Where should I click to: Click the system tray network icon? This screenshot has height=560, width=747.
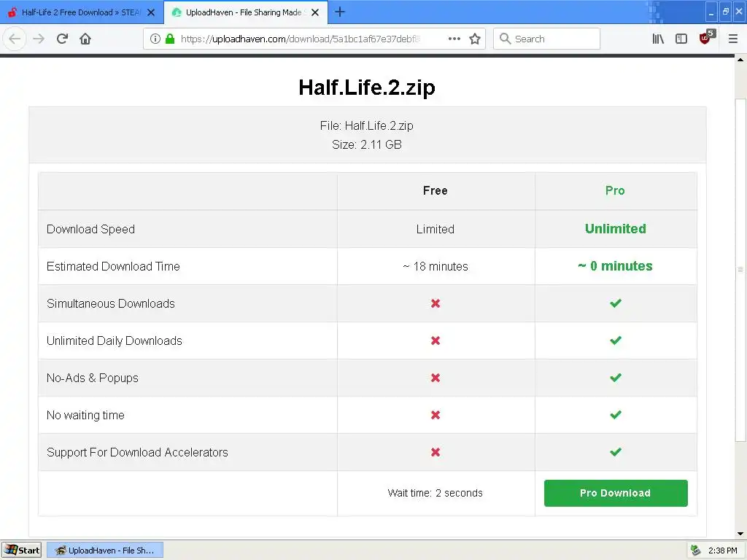coord(695,551)
